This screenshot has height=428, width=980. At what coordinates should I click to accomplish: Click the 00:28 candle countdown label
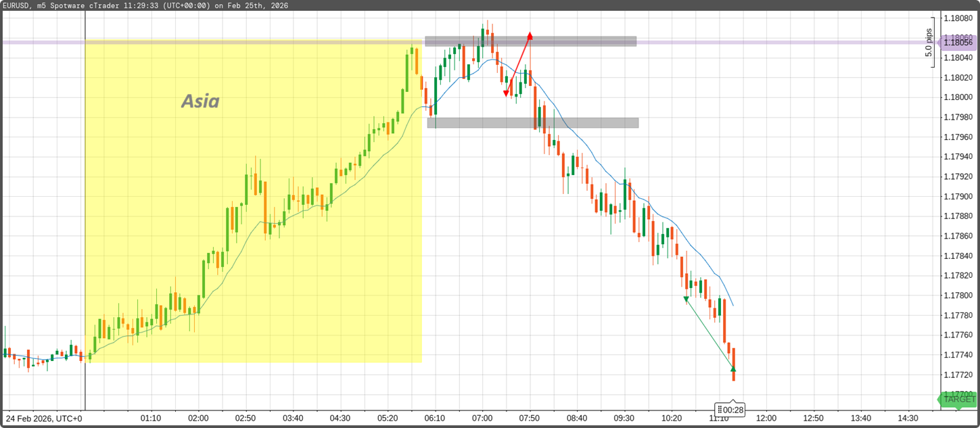[730, 410]
